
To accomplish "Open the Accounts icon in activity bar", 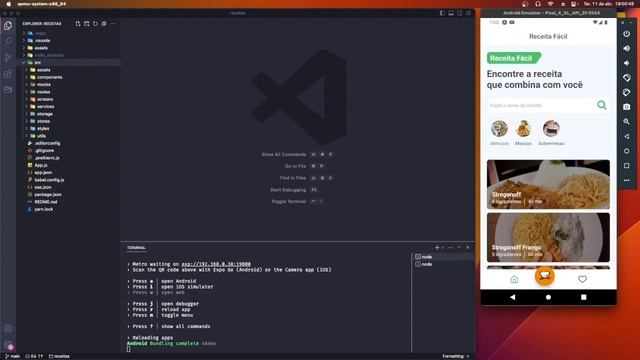I will [8, 329].
